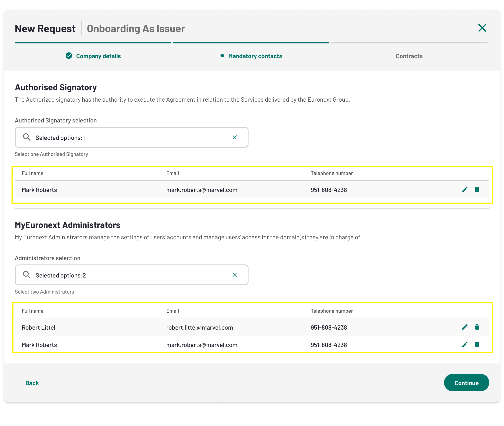
Task: Close the New Request dialog
Action: [x=482, y=28]
